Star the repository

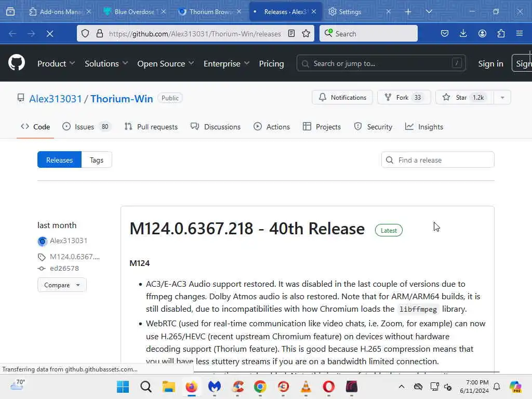pyautogui.click(x=464, y=97)
